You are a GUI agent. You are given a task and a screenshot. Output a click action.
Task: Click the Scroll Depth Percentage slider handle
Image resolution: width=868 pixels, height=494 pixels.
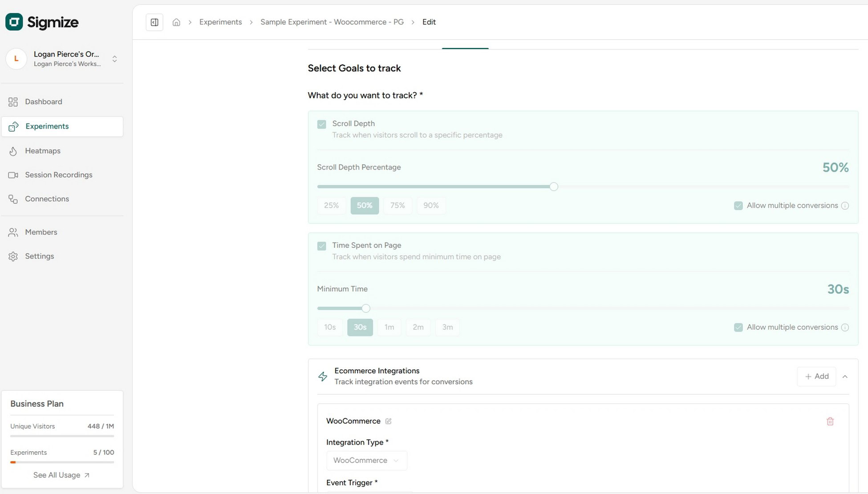(x=553, y=186)
